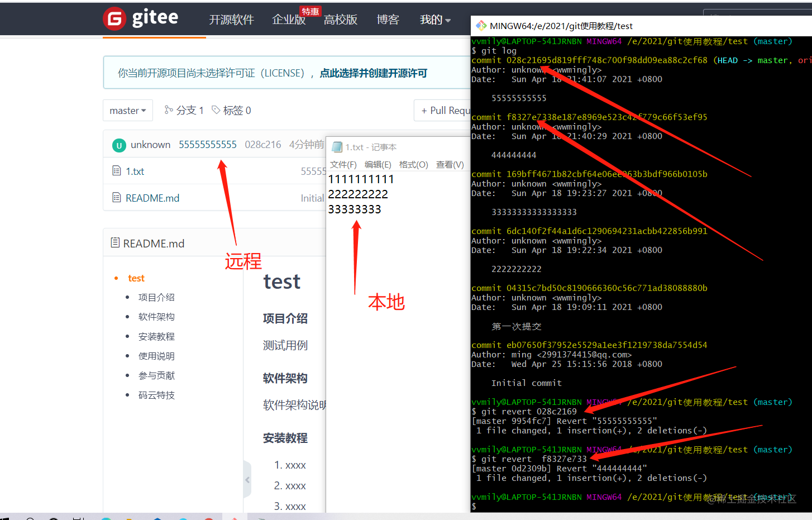Click commit eb07650f379 line in terminal

click(x=589, y=345)
